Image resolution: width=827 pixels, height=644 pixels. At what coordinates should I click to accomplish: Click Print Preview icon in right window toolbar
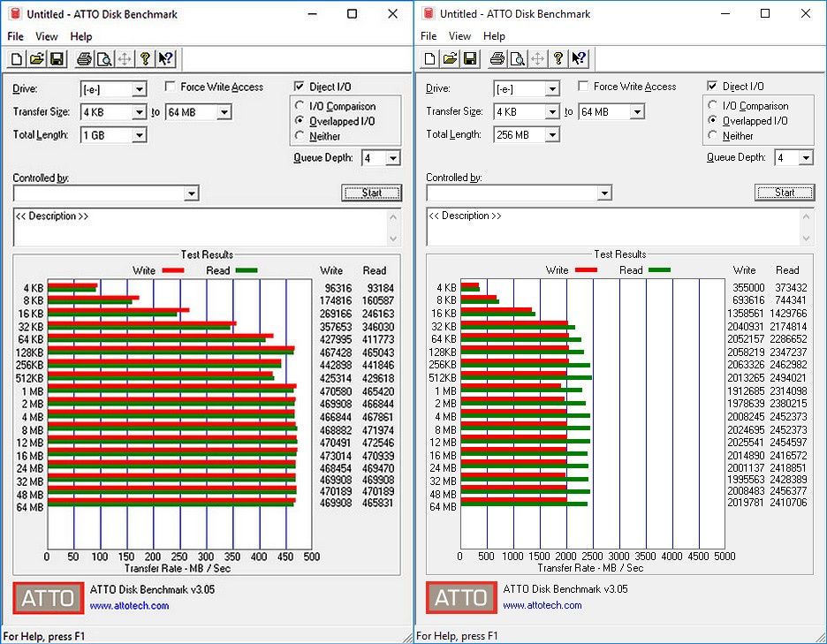coord(518,58)
